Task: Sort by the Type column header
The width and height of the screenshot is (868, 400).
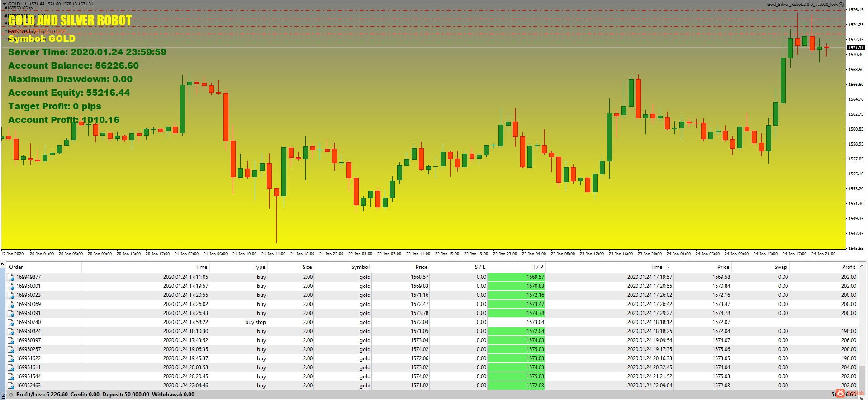Action: click(238, 267)
